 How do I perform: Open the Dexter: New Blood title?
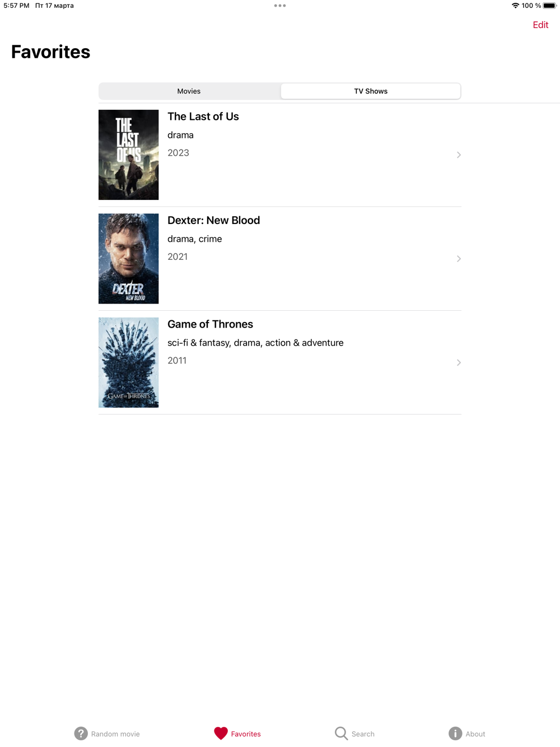(x=214, y=220)
